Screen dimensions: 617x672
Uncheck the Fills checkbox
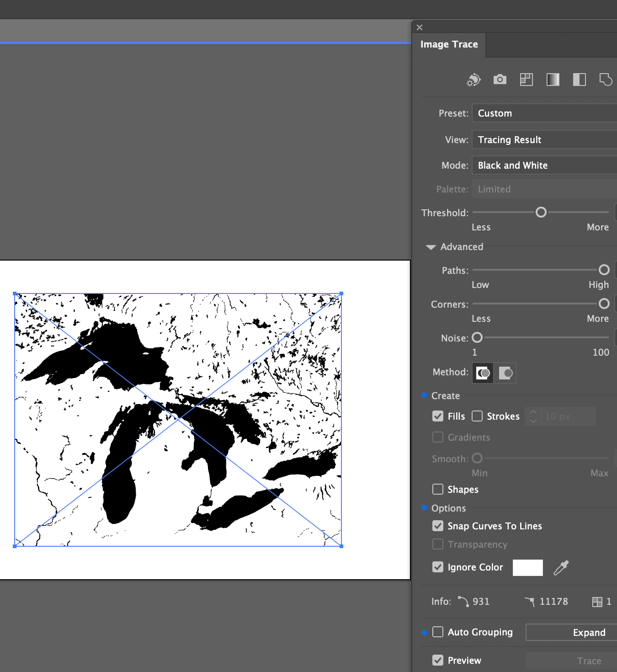click(437, 416)
